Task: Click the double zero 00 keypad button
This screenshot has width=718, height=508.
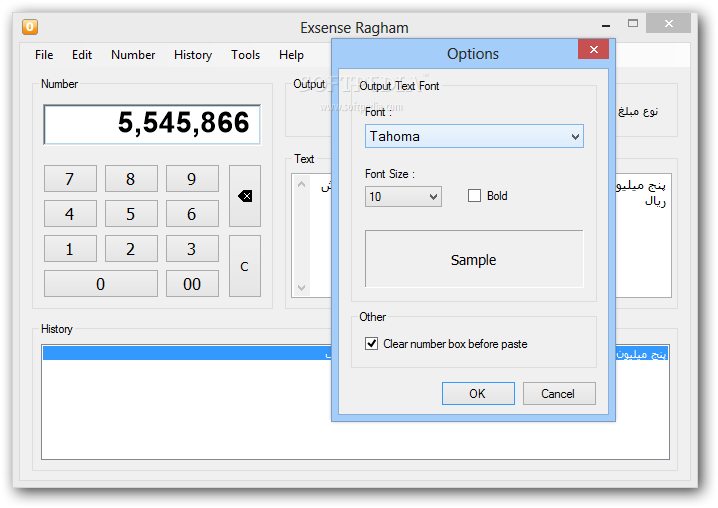Action: [x=192, y=284]
